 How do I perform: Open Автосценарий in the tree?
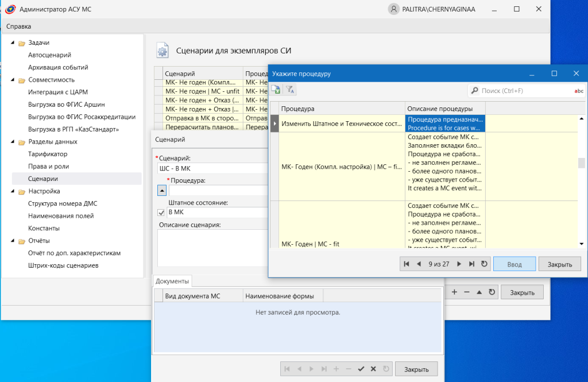click(49, 55)
